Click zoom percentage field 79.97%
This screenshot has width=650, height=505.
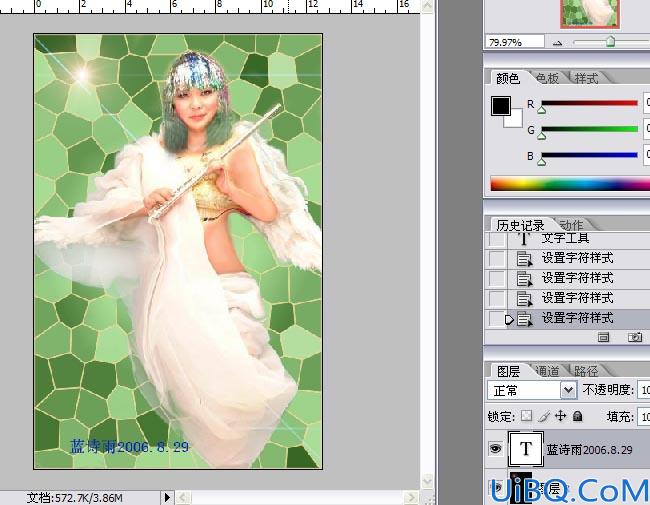point(514,42)
